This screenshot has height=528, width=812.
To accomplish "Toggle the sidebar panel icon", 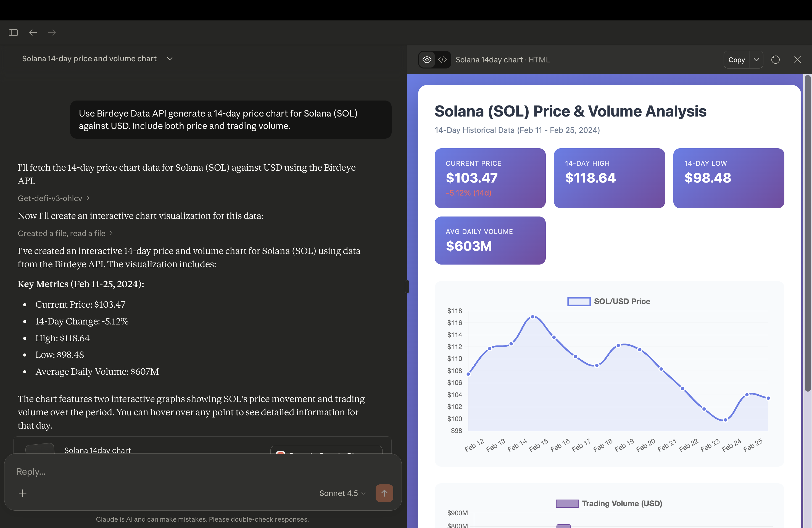I will tap(13, 32).
